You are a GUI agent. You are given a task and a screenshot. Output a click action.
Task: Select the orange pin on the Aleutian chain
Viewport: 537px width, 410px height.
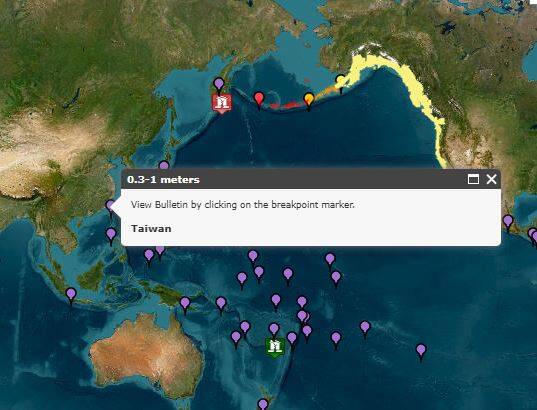[309, 101]
